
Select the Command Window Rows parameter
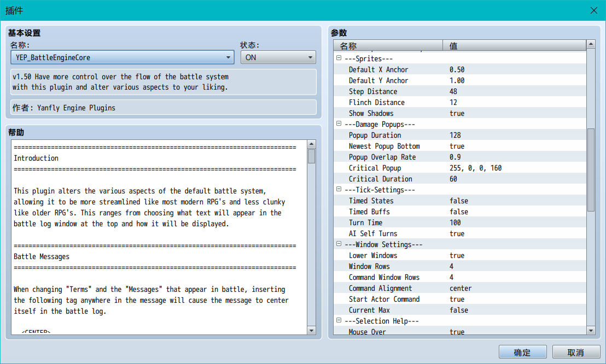[x=460, y=277]
